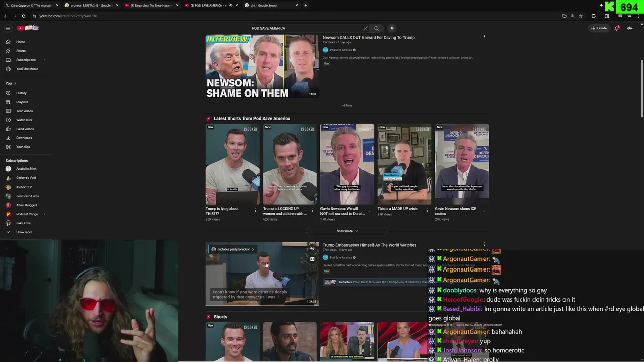The width and height of the screenshot is (644, 362).
Task: Go to the YouTube logo home
Action: [28, 28]
